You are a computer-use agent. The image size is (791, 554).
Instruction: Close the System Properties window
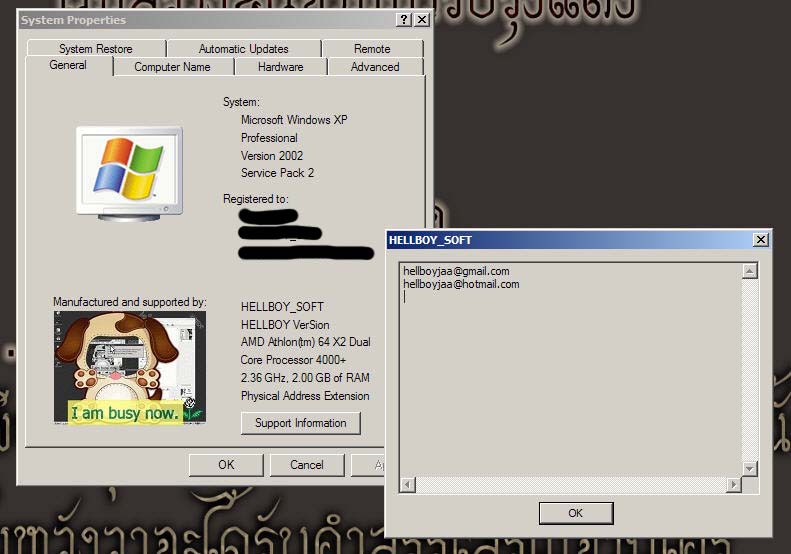click(x=422, y=20)
